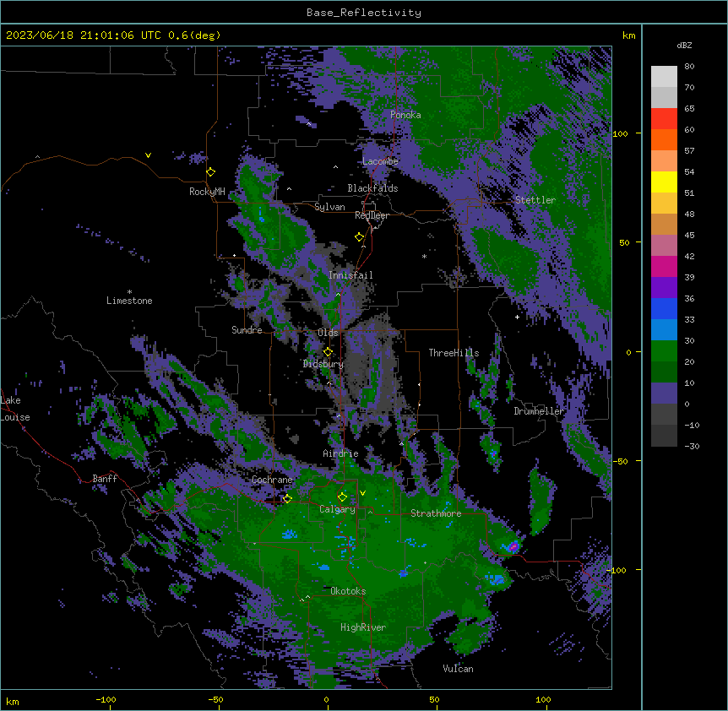Select the yellow diamond marker below Olds
Viewport: 728px width, 711px height.
(328, 352)
